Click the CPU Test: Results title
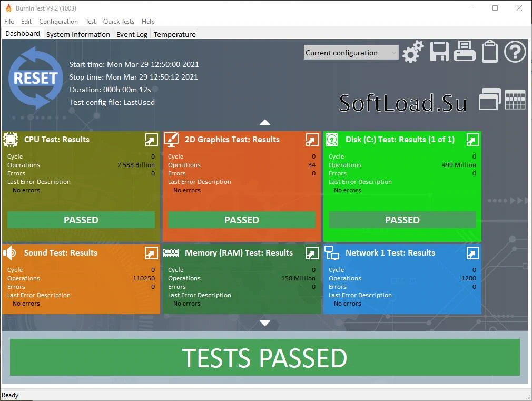Viewport: 532px width, 401px height. click(x=57, y=140)
